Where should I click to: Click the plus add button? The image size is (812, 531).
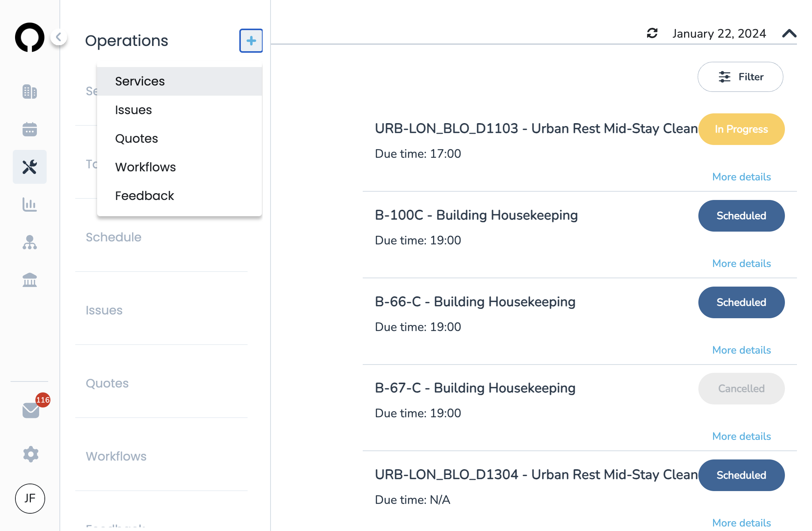tap(251, 41)
